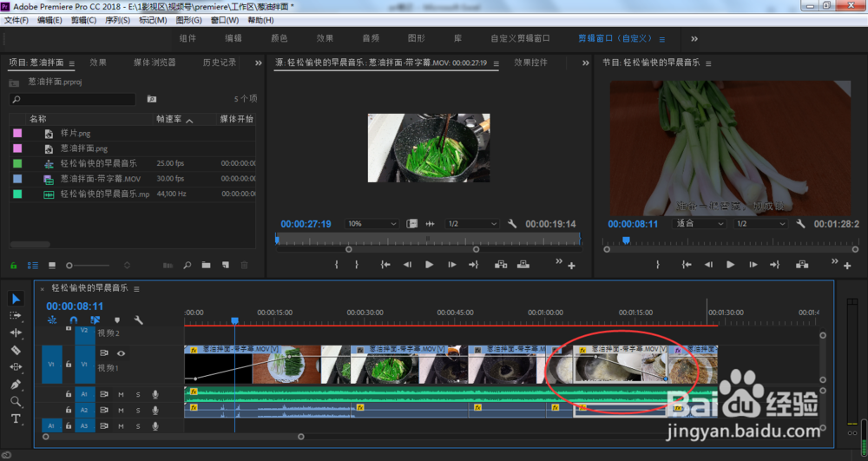The image size is (868, 461).
Task: Open the 标记(M) menu
Action: pyautogui.click(x=153, y=20)
